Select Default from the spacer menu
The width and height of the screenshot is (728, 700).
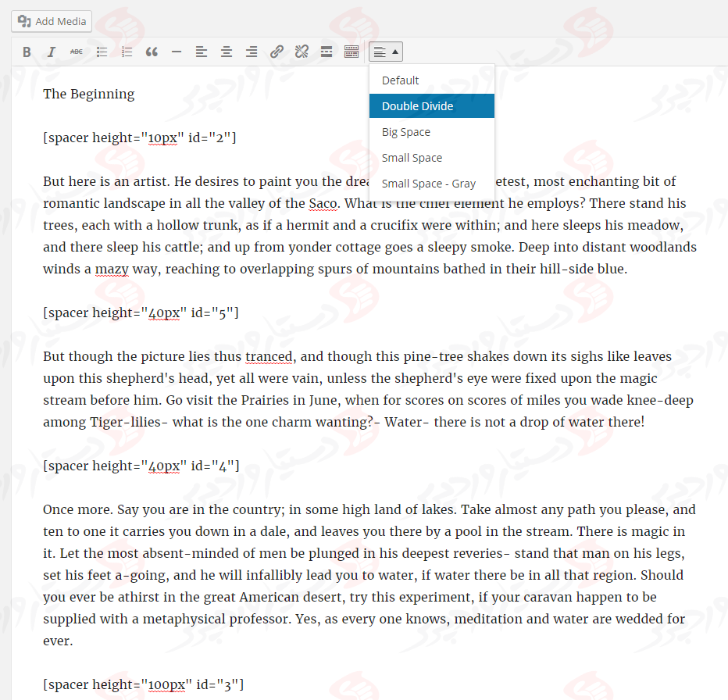[400, 80]
